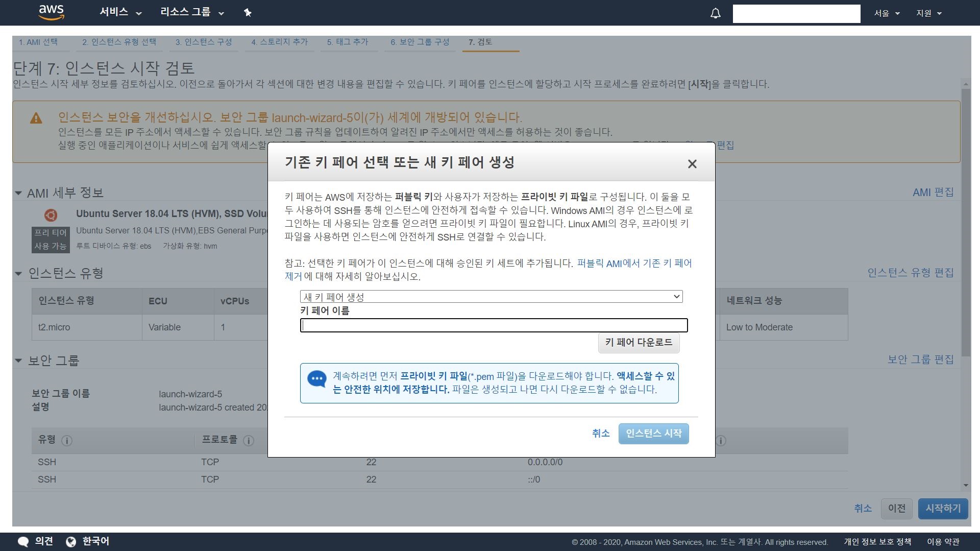Click the 의견 feedback speech bubble icon
The height and width of the screenshot is (551, 980).
click(23, 542)
